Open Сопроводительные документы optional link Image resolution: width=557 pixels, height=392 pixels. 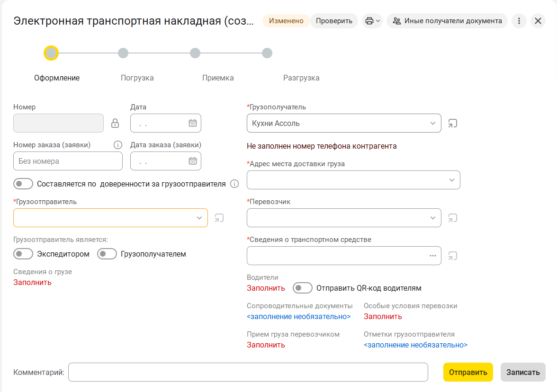(299, 316)
